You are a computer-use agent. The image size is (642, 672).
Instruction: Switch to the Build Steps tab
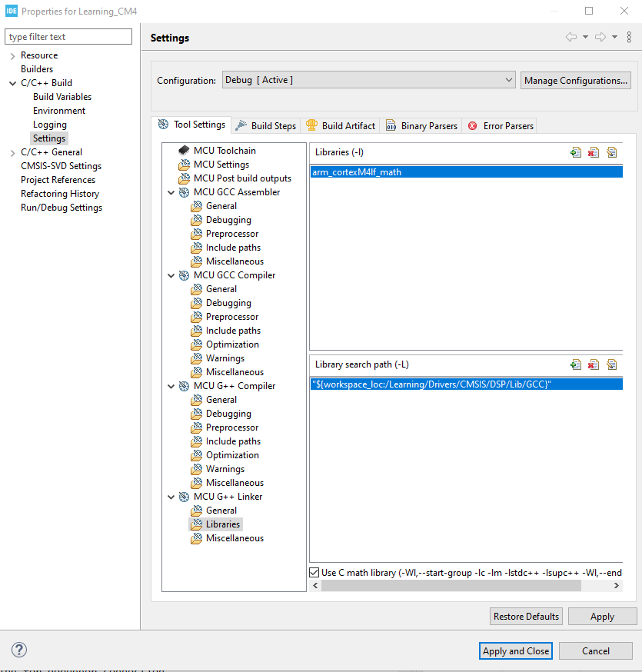click(266, 125)
